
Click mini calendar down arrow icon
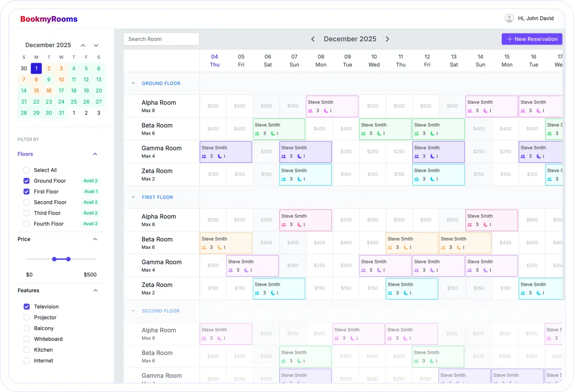[x=96, y=45]
